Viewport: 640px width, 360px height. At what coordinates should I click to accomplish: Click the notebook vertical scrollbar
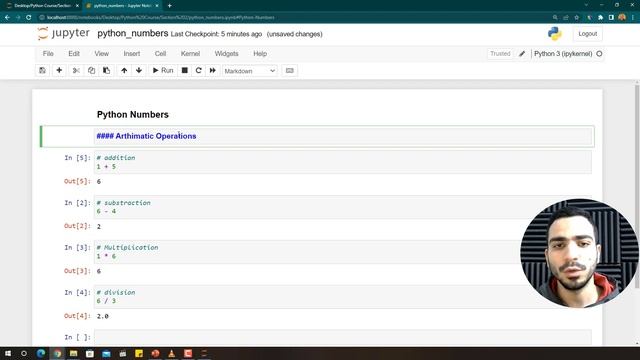(x=637, y=186)
